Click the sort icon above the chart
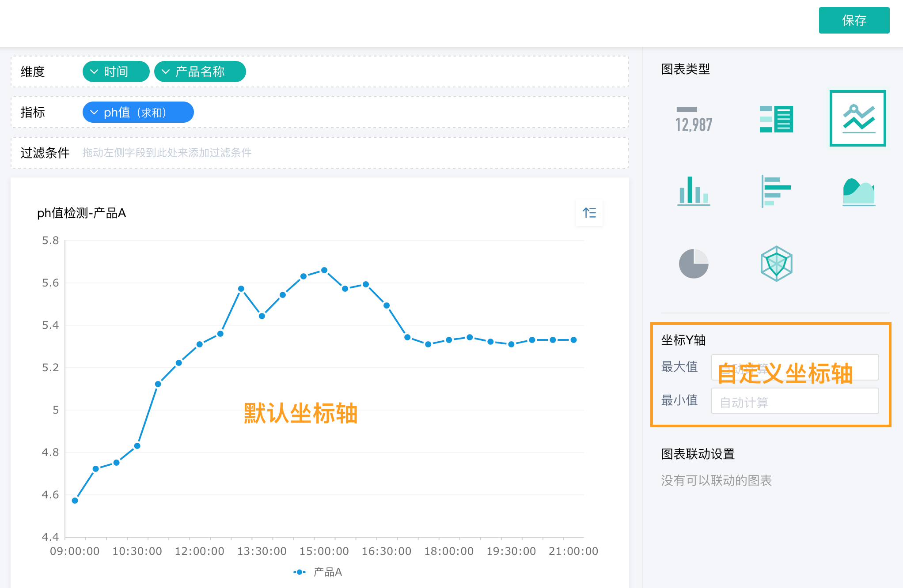Screen dimensions: 903x588 pyautogui.click(x=589, y=213)
